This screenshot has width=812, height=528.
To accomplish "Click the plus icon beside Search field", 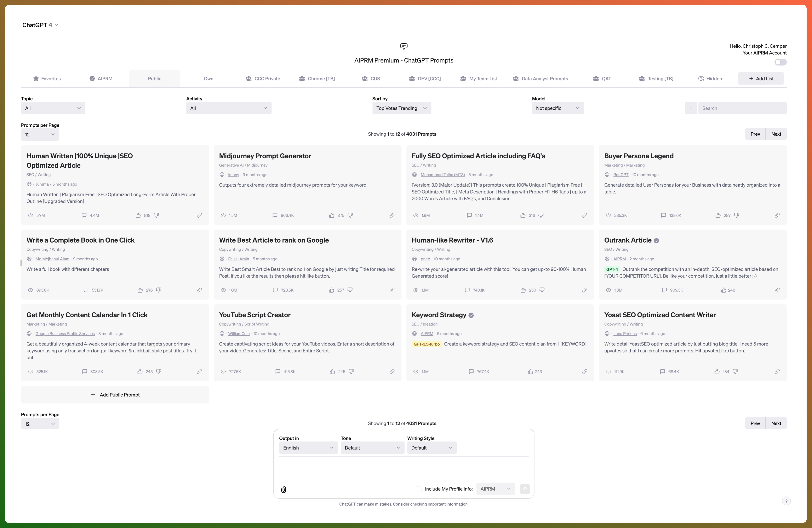I will [690, 108].
